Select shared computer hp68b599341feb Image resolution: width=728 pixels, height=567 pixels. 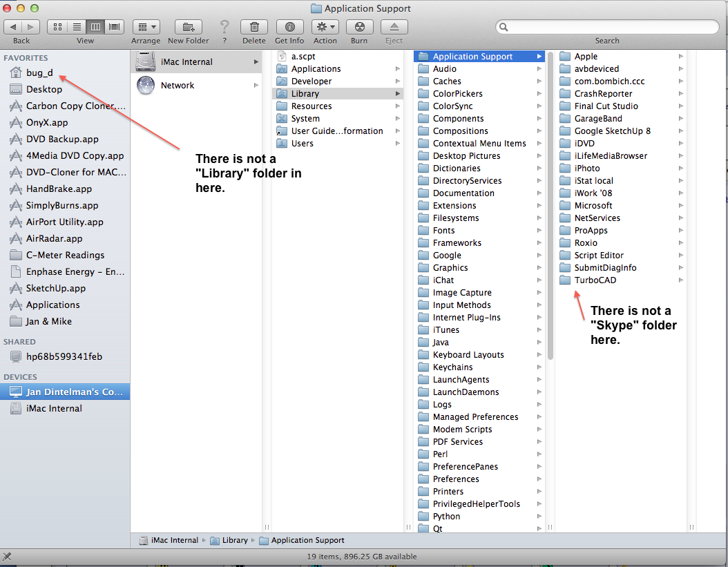pyautogui.click(x=64, y=356)
